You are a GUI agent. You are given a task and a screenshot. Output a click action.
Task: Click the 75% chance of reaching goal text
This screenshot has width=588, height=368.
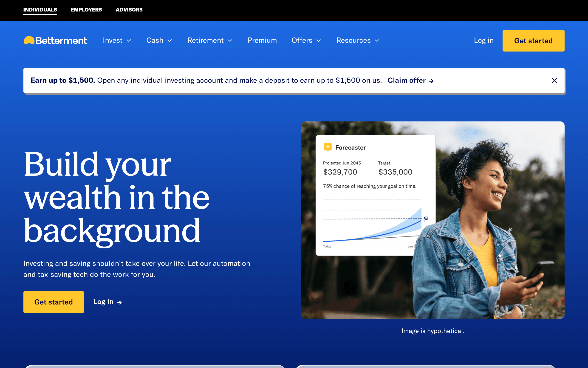pyautogui.click(x=370, y=186)
